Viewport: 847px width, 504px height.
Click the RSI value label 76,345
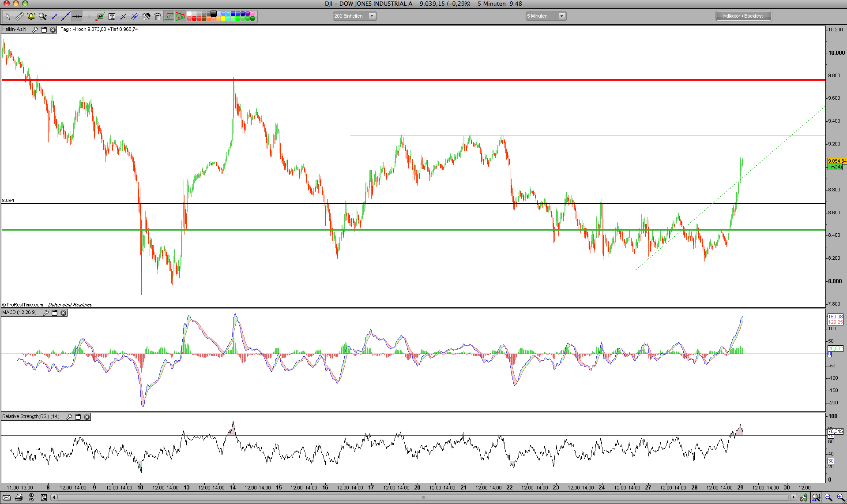coord(835,431)
